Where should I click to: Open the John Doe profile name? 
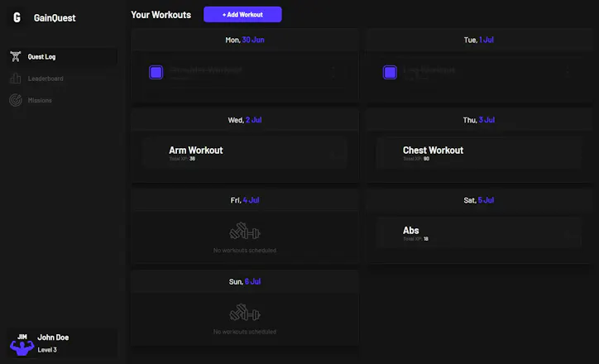(x=53, y=338)
